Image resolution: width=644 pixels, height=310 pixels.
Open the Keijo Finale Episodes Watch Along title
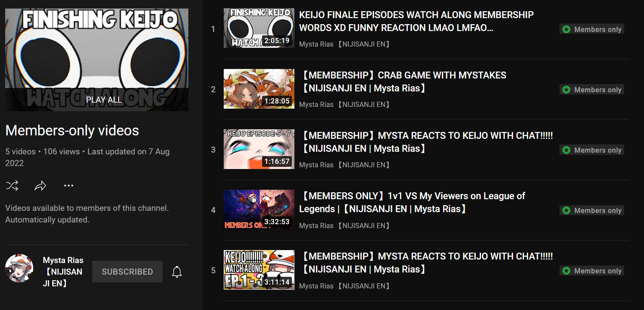[416, 21]
